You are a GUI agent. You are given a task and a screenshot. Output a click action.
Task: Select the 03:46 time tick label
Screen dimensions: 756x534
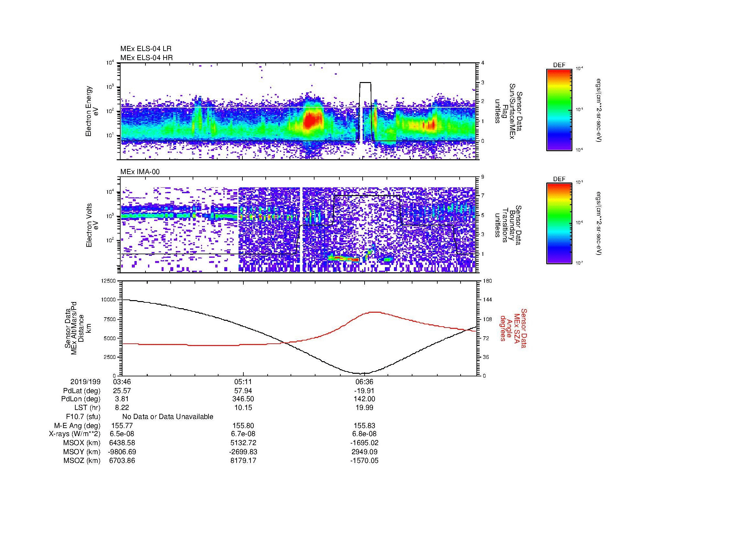tap(122, 382)
